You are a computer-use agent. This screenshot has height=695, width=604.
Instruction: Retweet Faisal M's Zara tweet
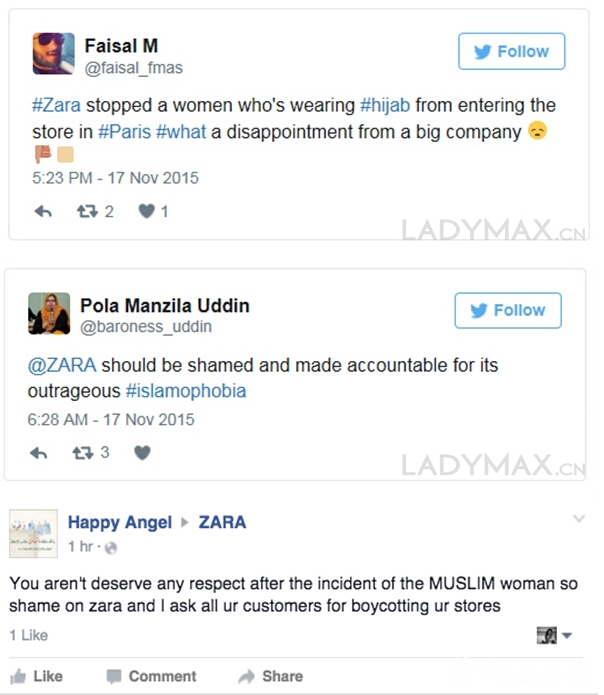click(87, 211)
